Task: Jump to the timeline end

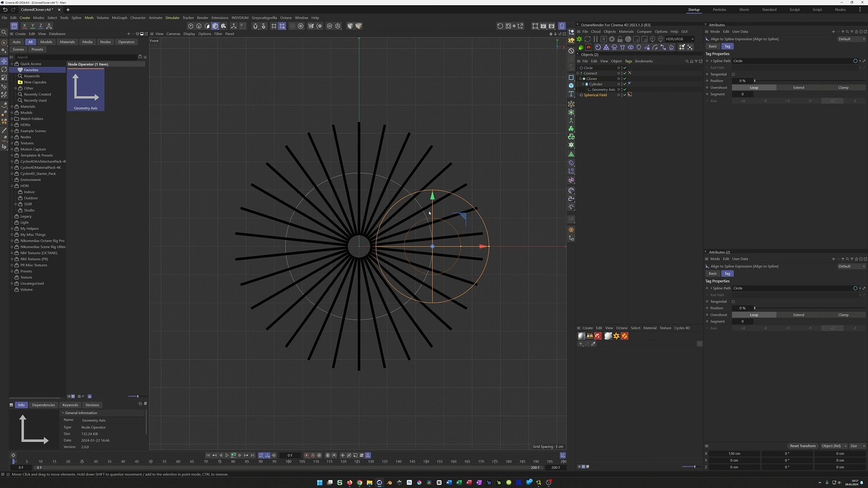Action: point(252,455)
